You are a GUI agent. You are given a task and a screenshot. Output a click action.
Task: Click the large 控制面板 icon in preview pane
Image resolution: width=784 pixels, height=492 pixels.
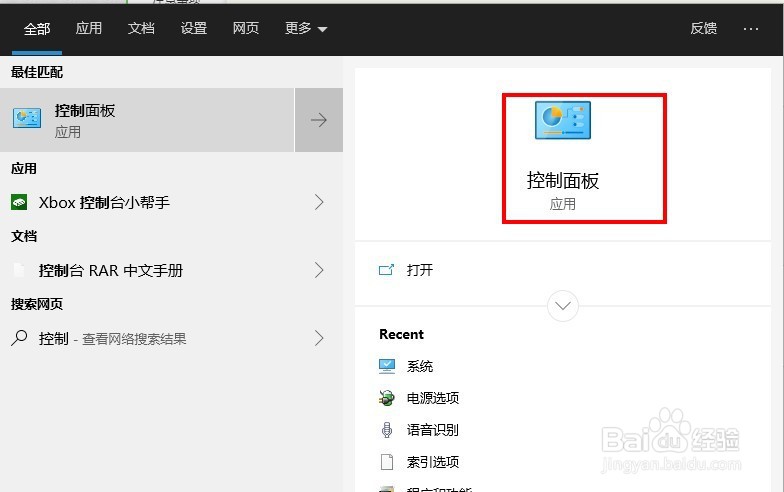(562, 120)
